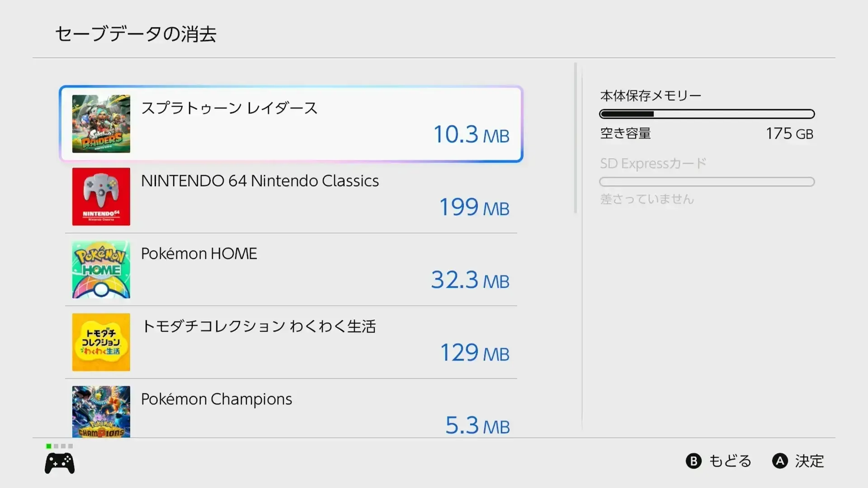Click the 199 MB size value
Screen dimensions: 868x488
(474, 207)
